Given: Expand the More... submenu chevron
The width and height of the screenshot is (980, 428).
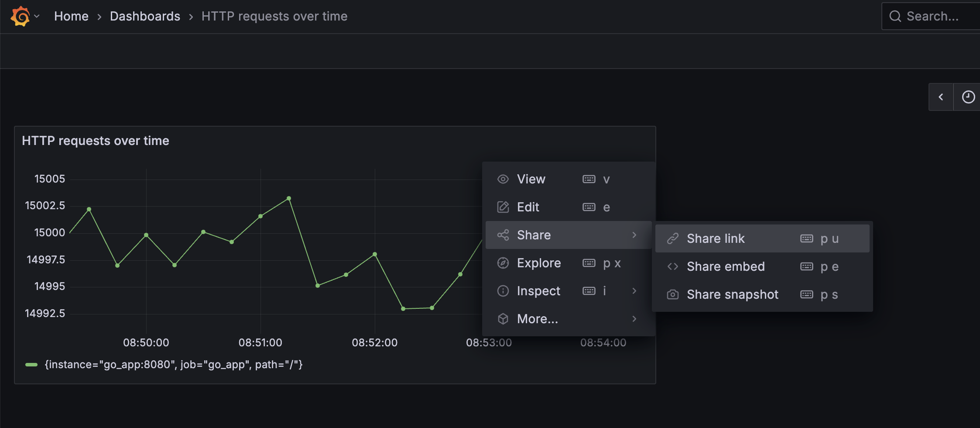Looking at the screenshot, I should pyautogui.click(x=634, y=319).
